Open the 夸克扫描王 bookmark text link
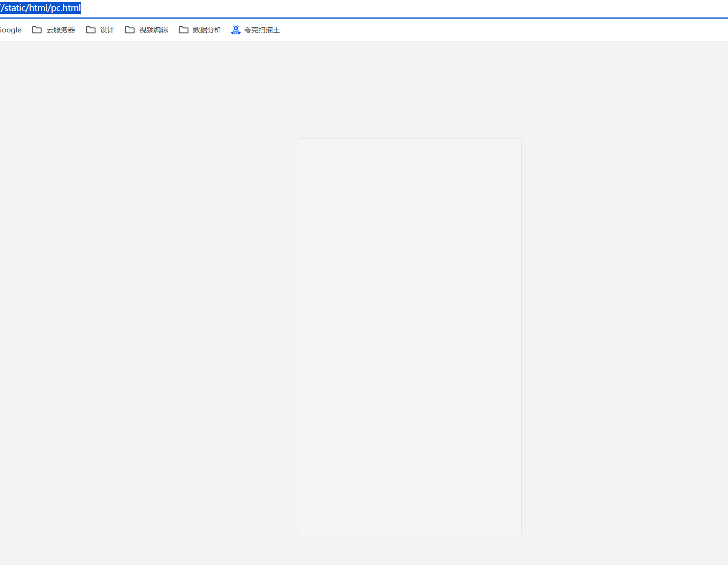Screen dimensions: 728x565 pos(262,30)
